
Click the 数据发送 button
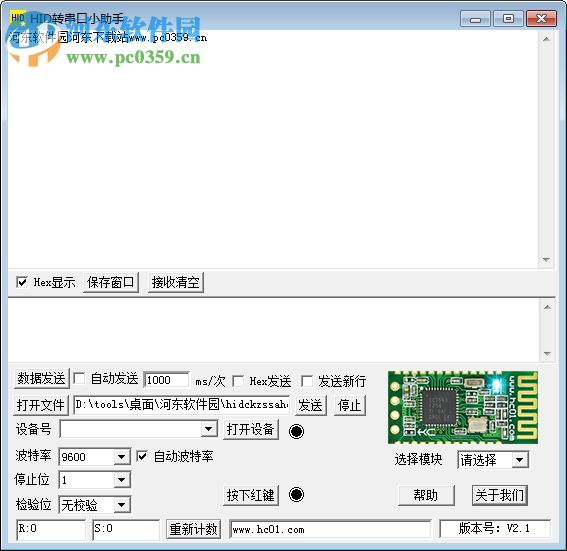[x=41, y=379]
